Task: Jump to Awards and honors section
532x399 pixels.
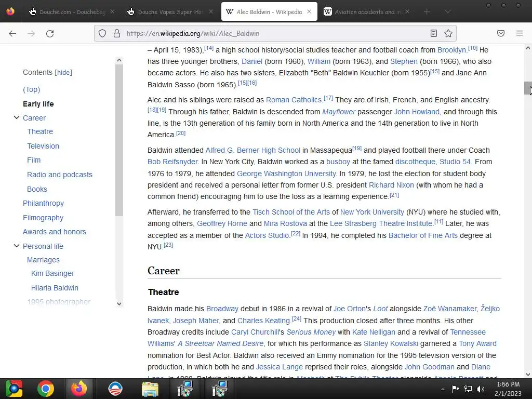Action: pyautogui.click(x=54, y=232)
